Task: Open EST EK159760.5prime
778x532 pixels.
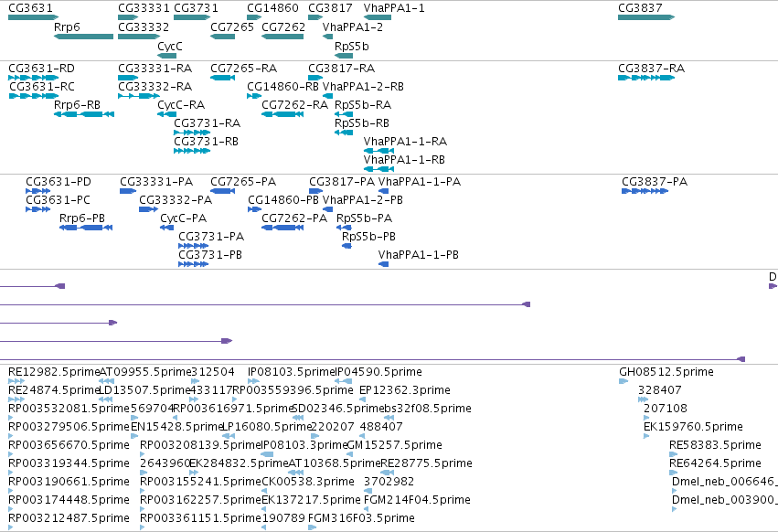Action: 693,426
